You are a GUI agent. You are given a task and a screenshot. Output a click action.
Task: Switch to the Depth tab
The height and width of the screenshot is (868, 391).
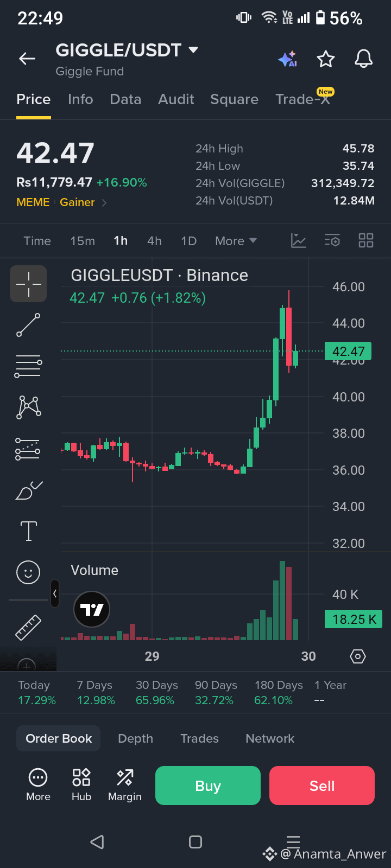coord(135,738)
